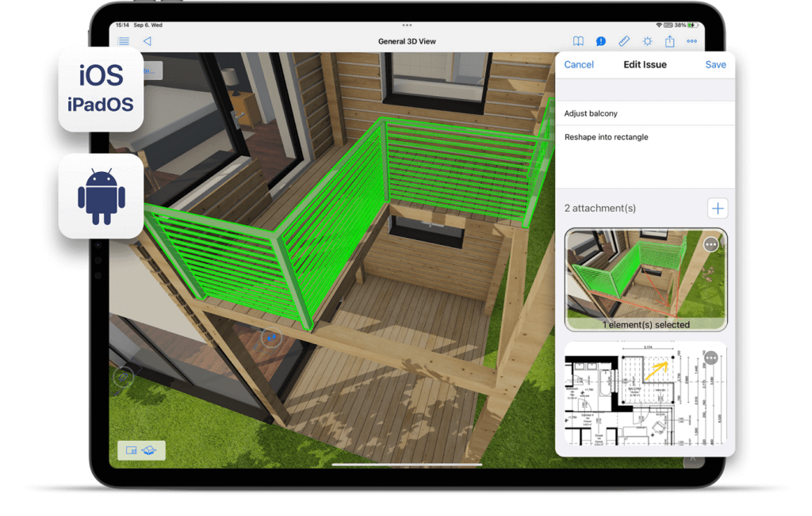Tap the back triangle arrow in toolbar

click(x=147, y=41)
